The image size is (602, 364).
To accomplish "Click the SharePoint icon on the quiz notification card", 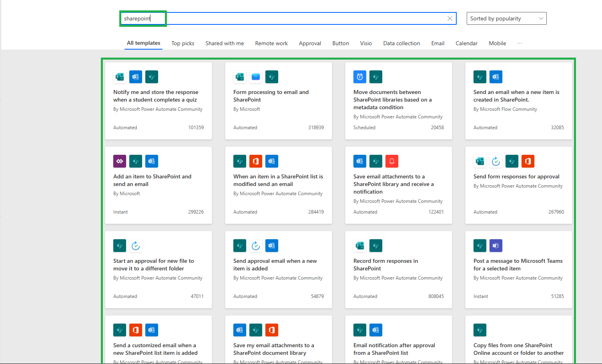I will coord(152,77).
